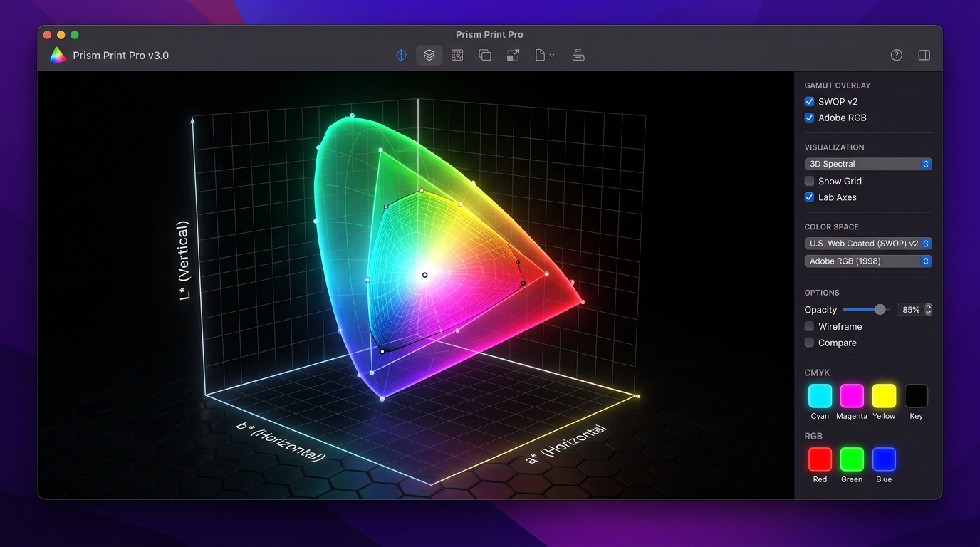Select the Yellow color swatch

point(884,395)
